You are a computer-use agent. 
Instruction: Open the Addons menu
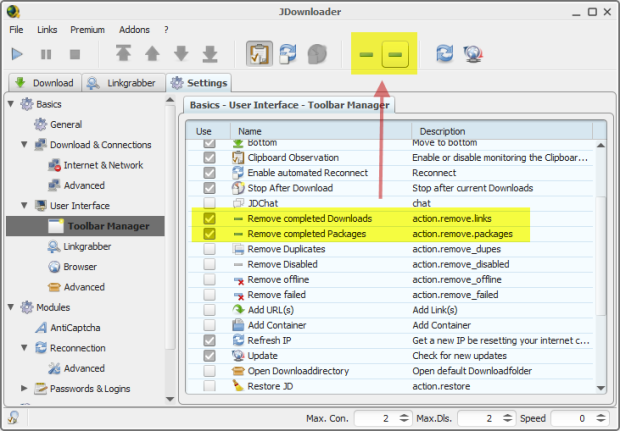coord(134,30)
